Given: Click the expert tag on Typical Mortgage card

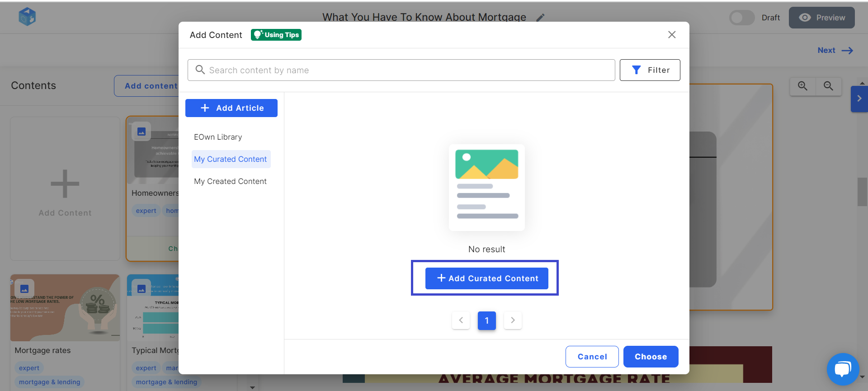Looking at the screenshot, I should [146, 368].
